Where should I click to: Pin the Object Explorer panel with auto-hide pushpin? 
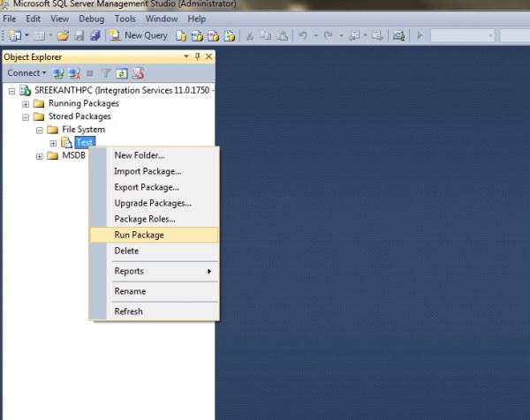coord(197,56)
